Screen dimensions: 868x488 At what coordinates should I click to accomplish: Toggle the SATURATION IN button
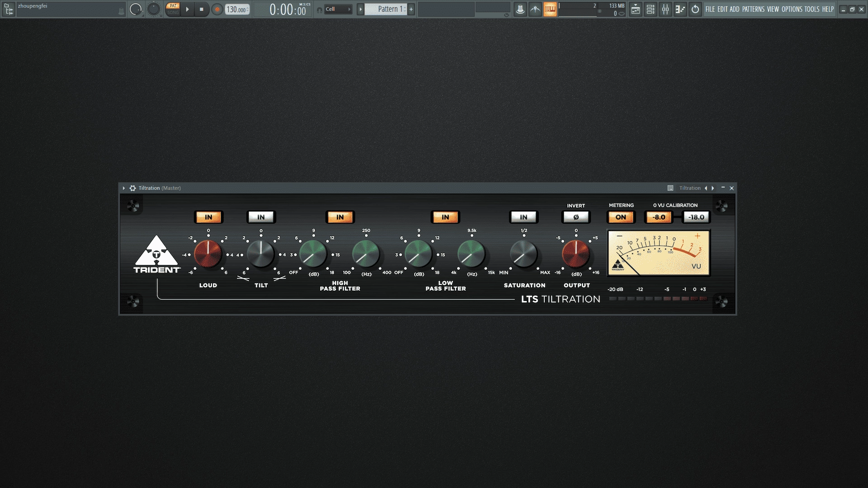tap(524, 217)
